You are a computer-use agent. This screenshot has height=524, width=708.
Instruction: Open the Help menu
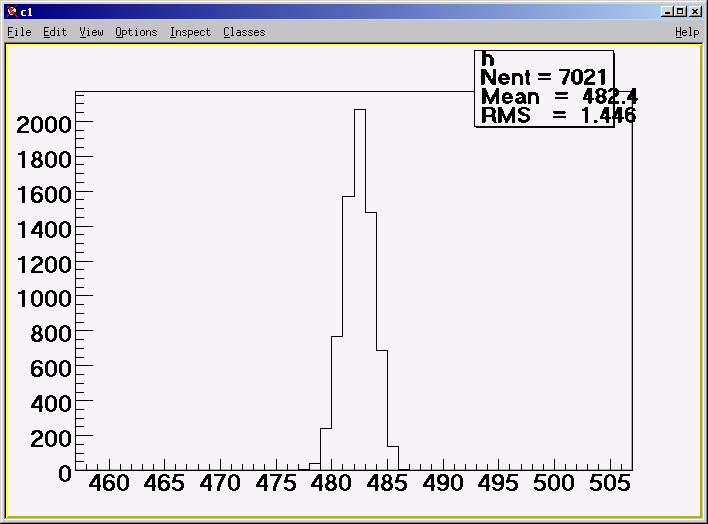tap(687, 32)
